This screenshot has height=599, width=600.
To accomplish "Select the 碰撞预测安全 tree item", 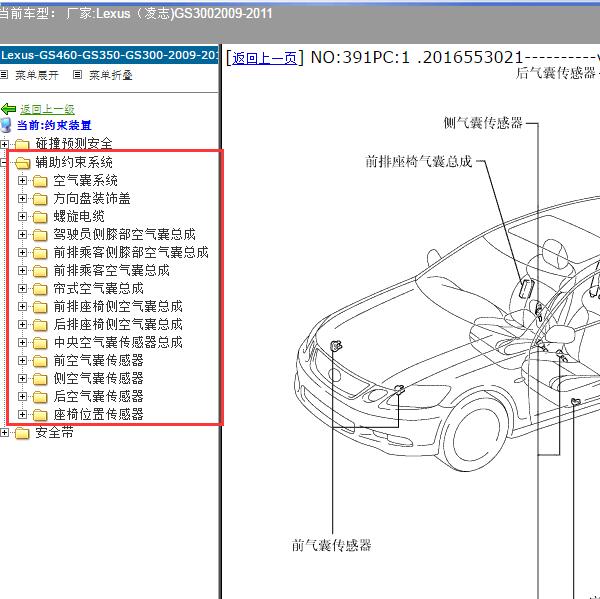I will (74, 144).
